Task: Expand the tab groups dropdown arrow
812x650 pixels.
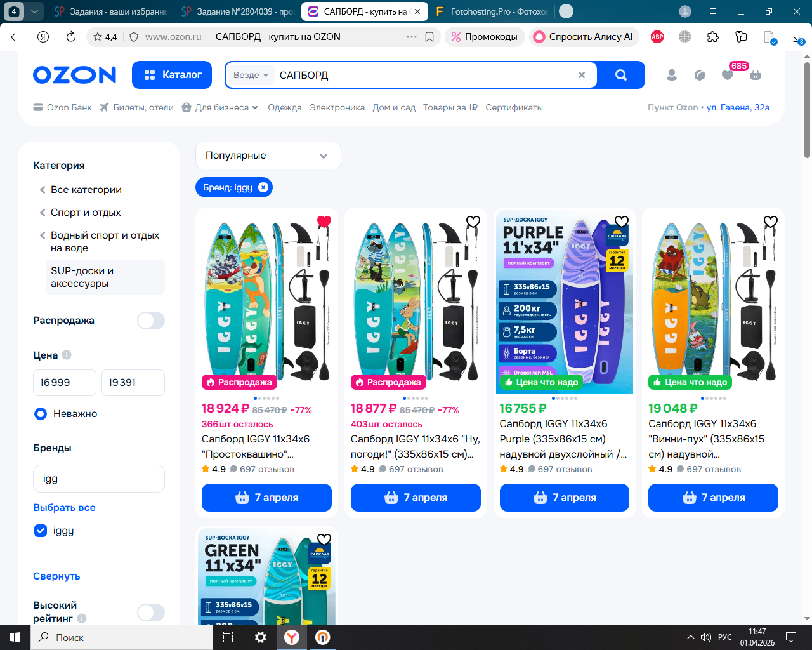Action: click(x=35, y=11)
